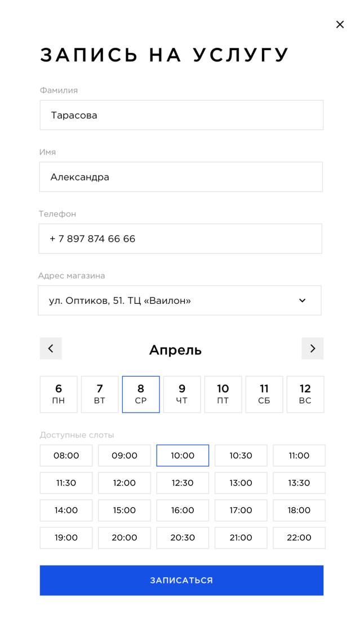Viewport: 364px width, 637px height.
Task: Pick the 13:30 time slot
Action: 299,483
